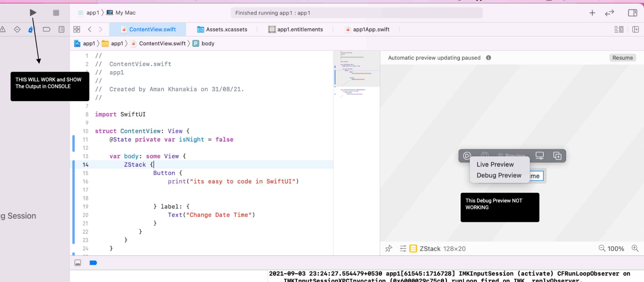
Task: Zoom in on the preview canvas
Action: pos(635,248)
